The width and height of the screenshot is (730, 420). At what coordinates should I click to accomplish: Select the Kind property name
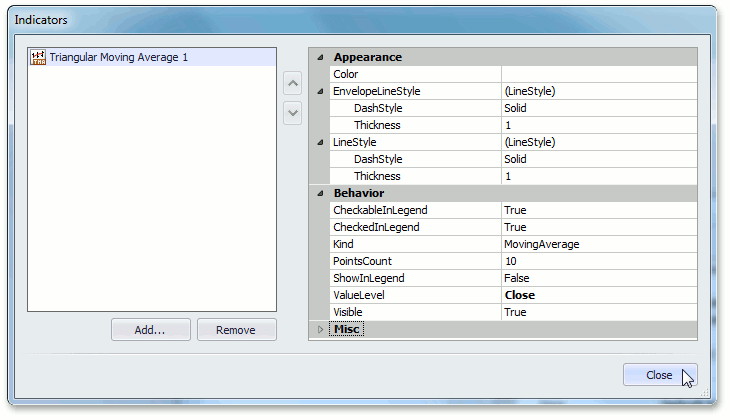(343, 244)
